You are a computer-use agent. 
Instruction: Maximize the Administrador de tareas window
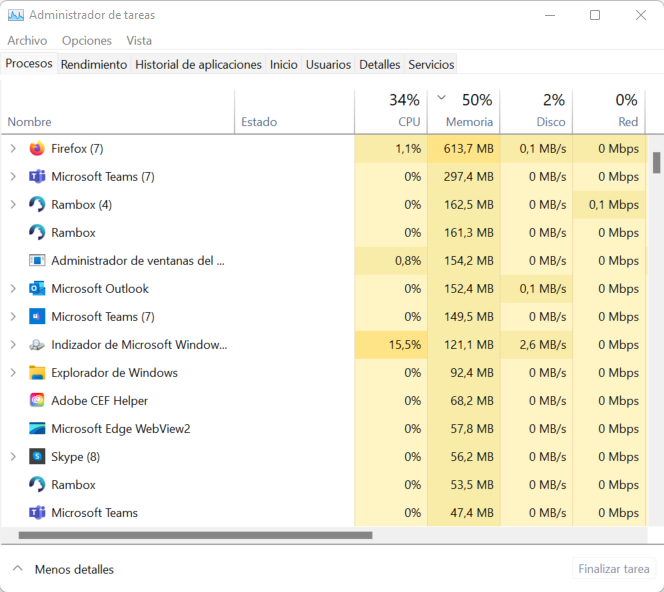point(595,15)
